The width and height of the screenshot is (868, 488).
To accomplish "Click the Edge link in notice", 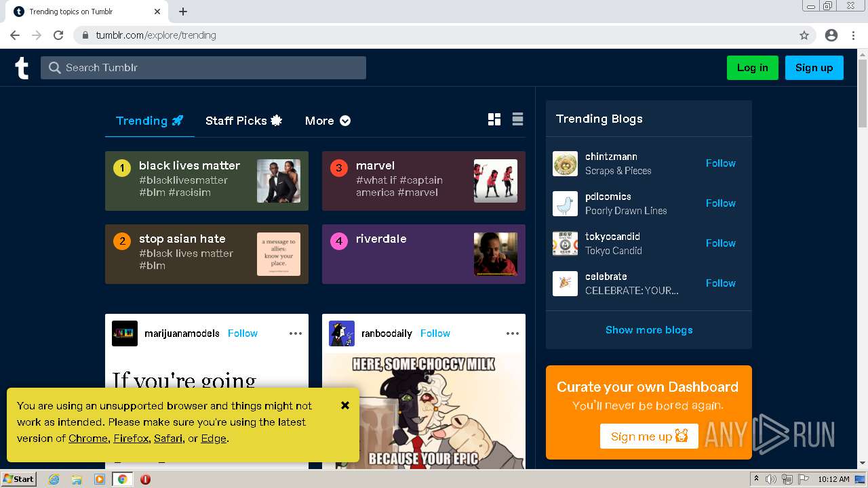I will 214,439.
